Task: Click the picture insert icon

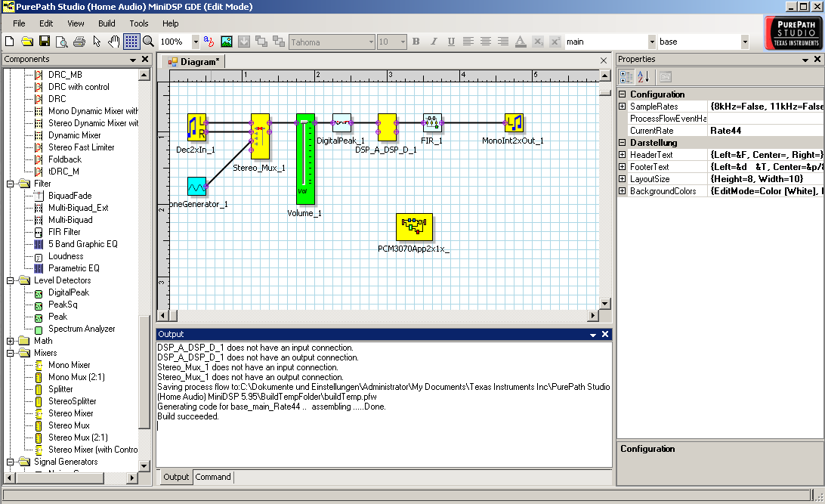Action: coord(226,42)
